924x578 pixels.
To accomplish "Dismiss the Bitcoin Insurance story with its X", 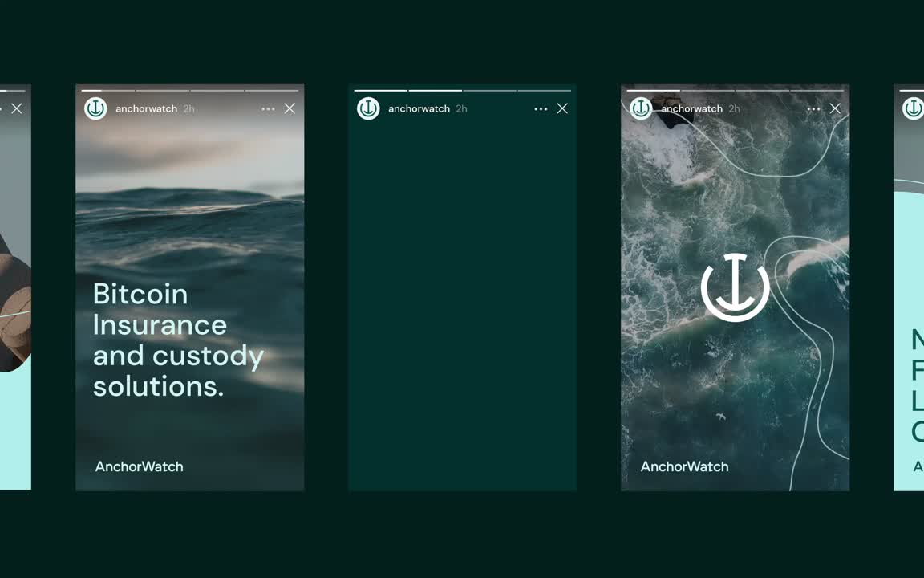I will [x=290, y=108].
